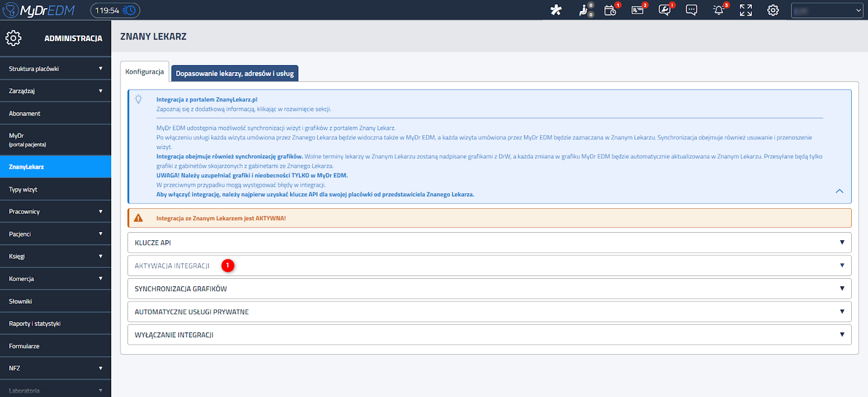Screen dimensions: 868x397
Task: Collapse the integration info box chevron
Action: (x=839, y=191)
